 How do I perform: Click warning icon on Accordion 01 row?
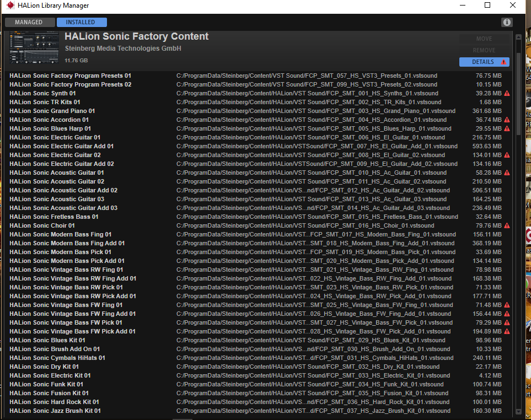coord(507,120)
